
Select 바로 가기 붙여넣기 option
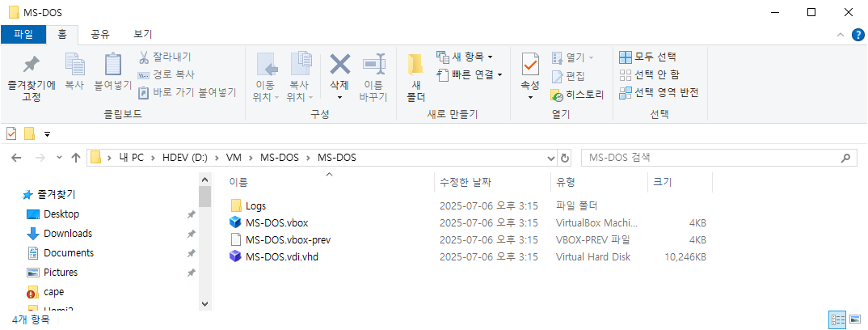pos(187,92)
